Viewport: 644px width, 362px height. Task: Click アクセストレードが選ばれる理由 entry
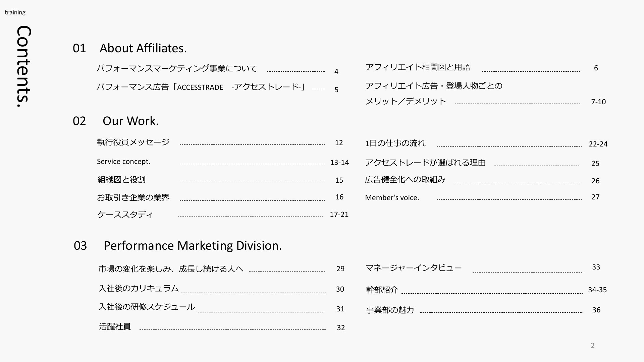coord(425,163)
